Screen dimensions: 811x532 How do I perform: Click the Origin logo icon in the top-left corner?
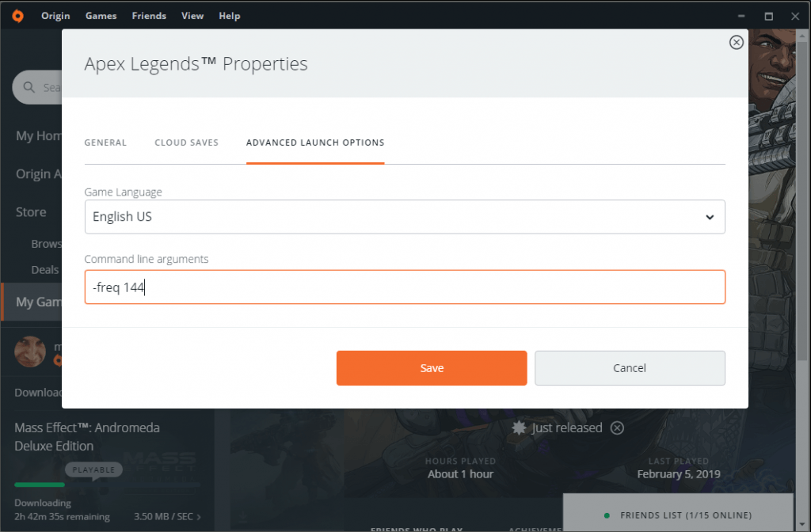coord(17,15)
